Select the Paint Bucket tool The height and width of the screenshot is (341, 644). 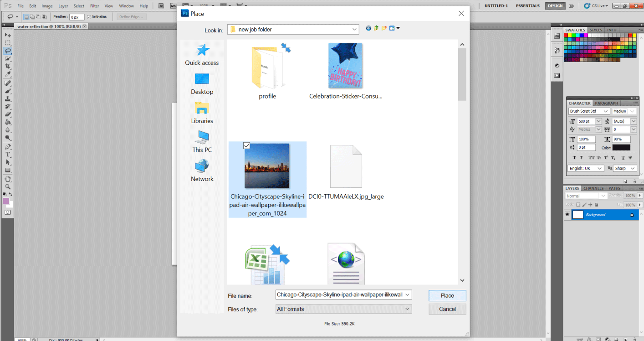pyautogui.click(x=8, y=122)
